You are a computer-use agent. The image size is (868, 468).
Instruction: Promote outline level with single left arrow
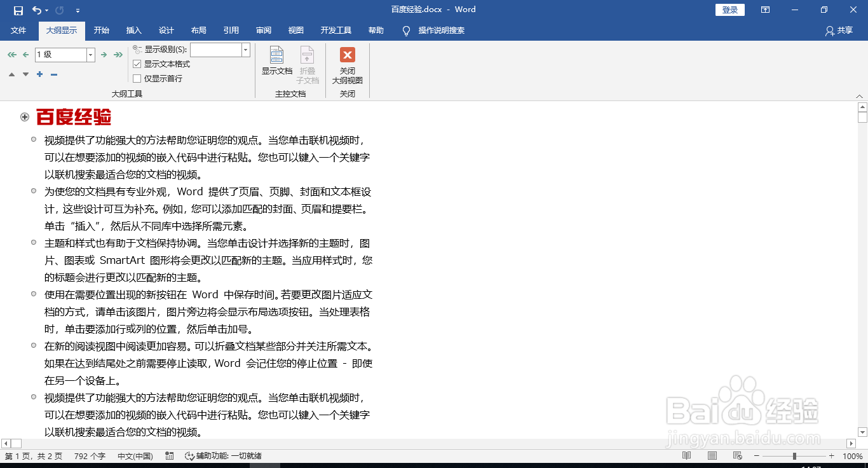(x=25, y=55)
